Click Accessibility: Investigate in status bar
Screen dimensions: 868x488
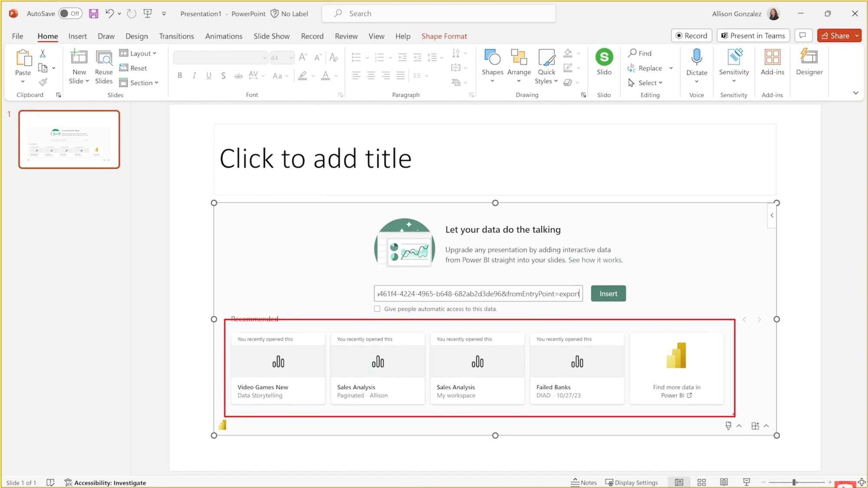105,482
